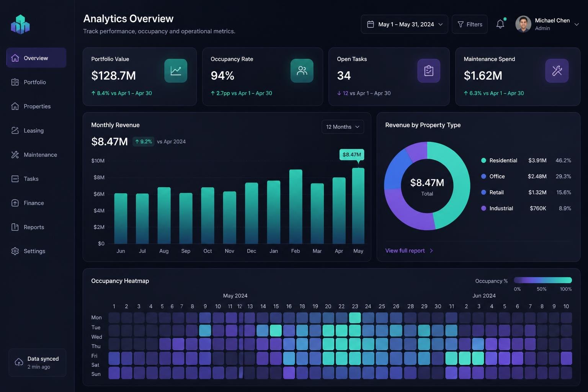588x392 pixels.
Task: Click the Jun revenue bar
Action: coord(121,218)
